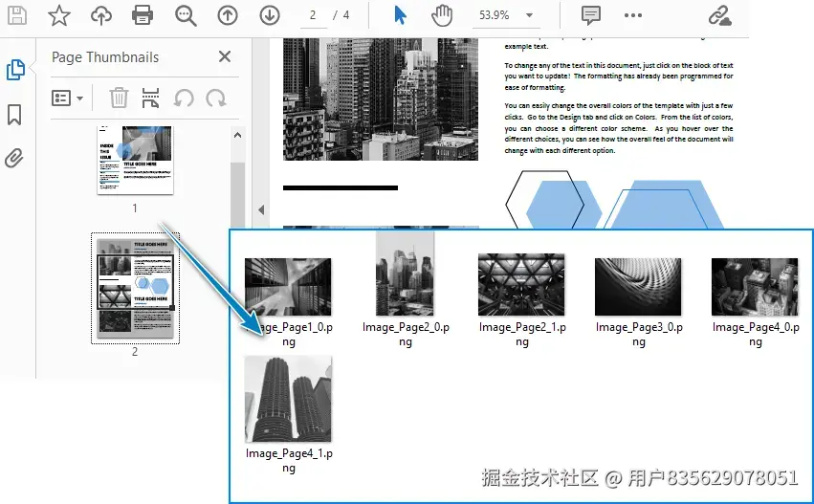Open the comment speech bubble tool
The height and width of the screenshot is (504, 814).
tap(591, 15)
